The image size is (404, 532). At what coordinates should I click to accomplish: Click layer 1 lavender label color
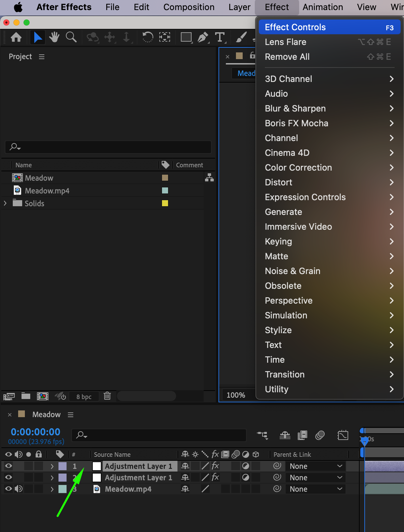pos(63,466)
